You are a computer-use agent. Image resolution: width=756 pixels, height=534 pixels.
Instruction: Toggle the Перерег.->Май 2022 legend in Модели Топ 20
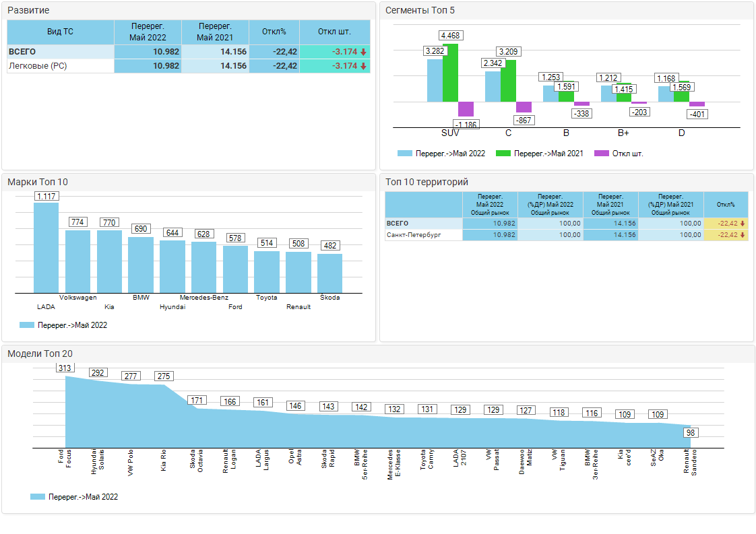pos(75,496)
